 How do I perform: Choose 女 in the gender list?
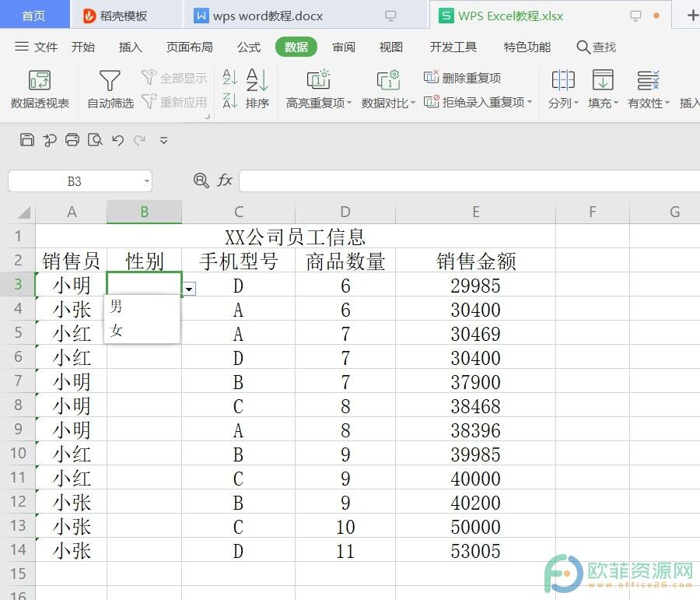click(117, 331)
